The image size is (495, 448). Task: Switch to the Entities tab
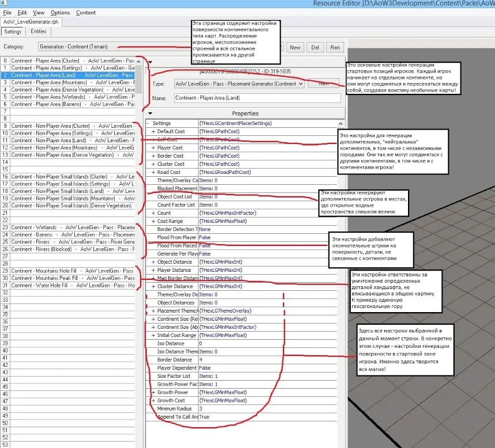[x=39, y=32]
